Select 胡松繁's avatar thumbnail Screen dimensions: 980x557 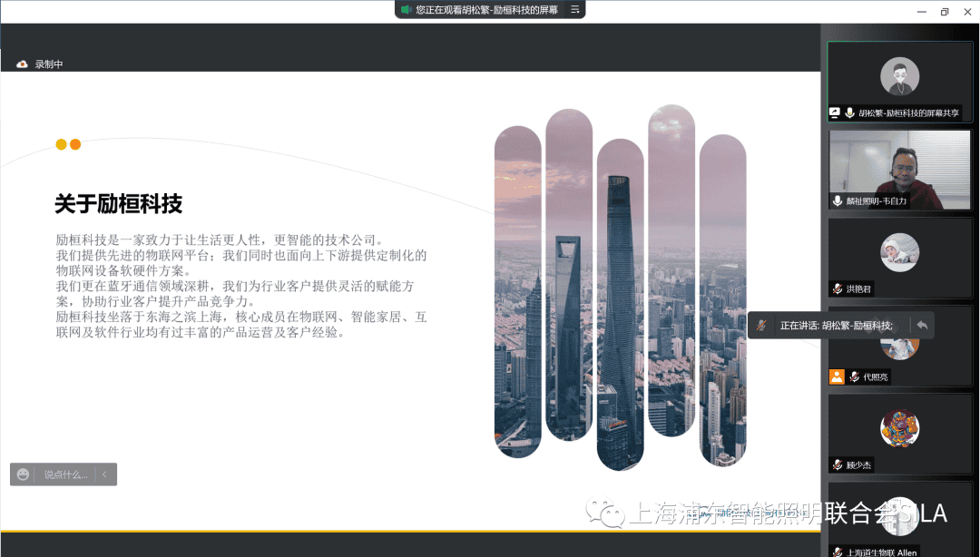click(899, 76)
